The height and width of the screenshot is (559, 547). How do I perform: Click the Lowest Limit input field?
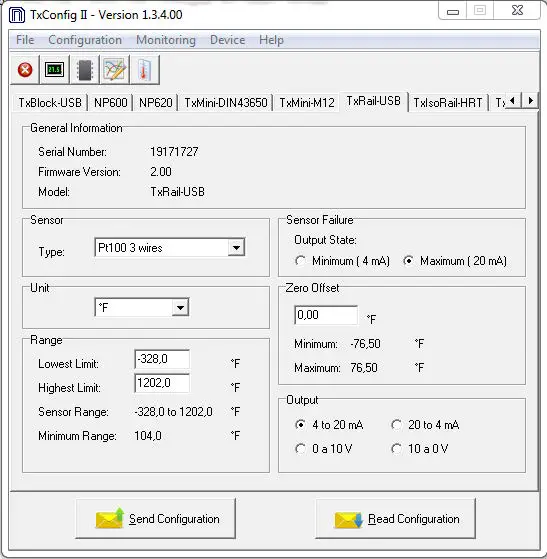162,359
